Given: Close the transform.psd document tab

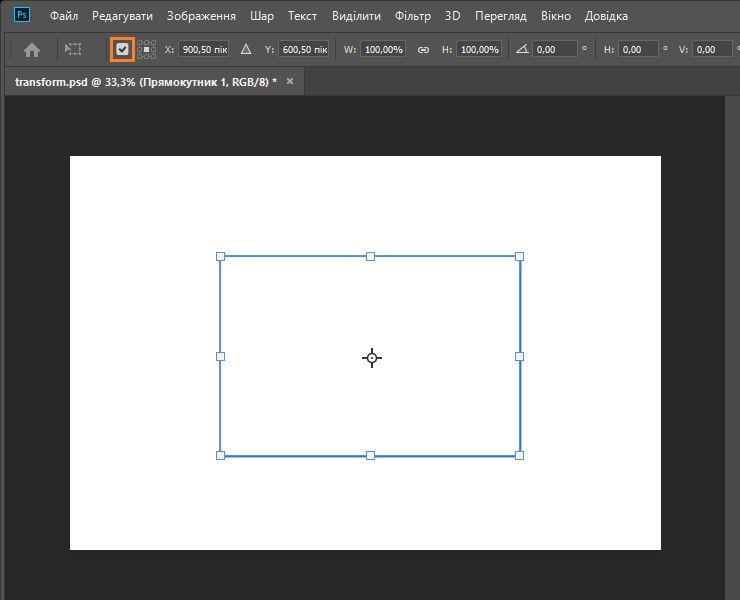Looking at the screenshot, I should (290, 81).
